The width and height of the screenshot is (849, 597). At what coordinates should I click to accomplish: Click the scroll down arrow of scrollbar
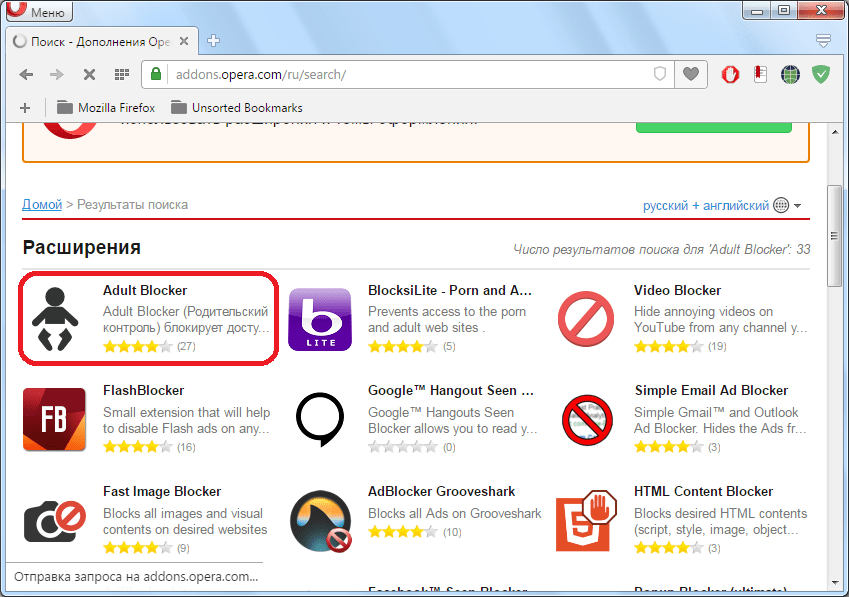tap(834, 583)
